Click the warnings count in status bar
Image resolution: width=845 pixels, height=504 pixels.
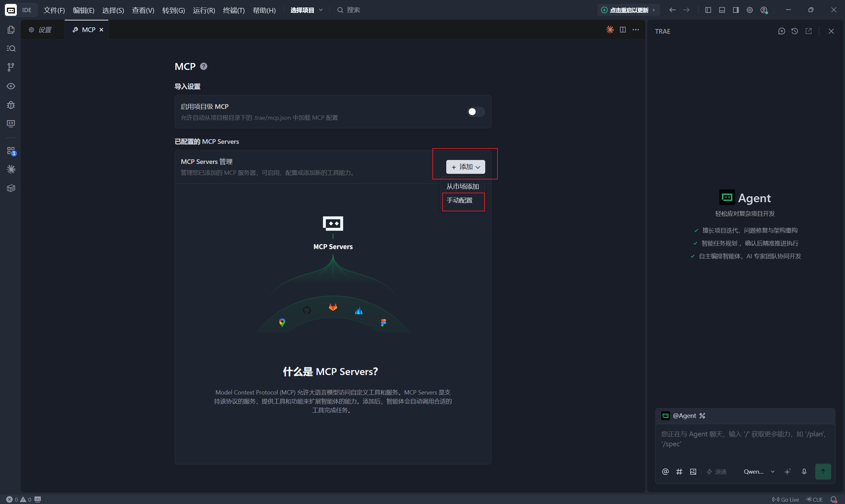click(x=26, y=499)
